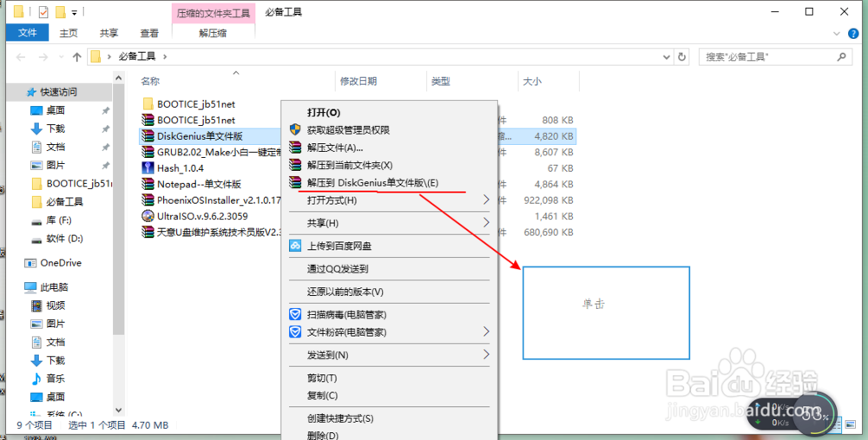The image size is (868, 440).
Task: Switch to the 共享 ribbon tab
Action: (x=109, y=33)
